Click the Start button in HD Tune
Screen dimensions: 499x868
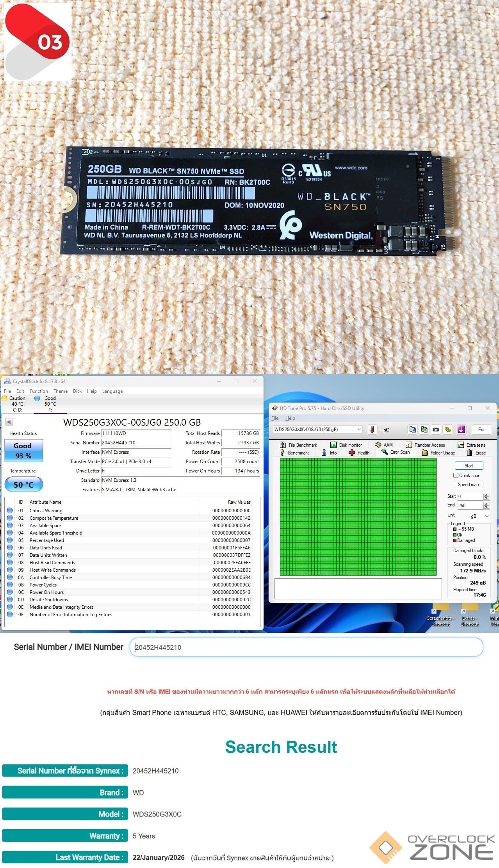[469, 465]
